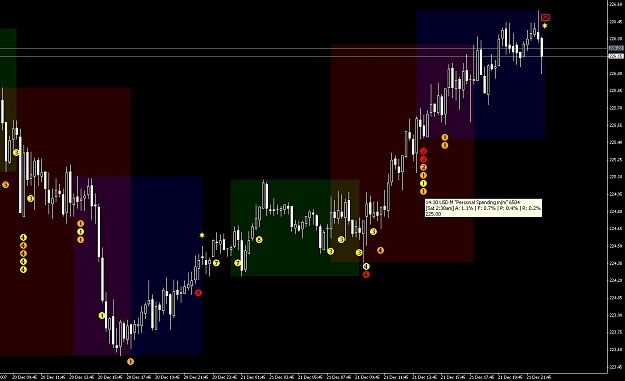
Task: Click the yellow 1 marker beside the falling candles
Action: point(102,316)
